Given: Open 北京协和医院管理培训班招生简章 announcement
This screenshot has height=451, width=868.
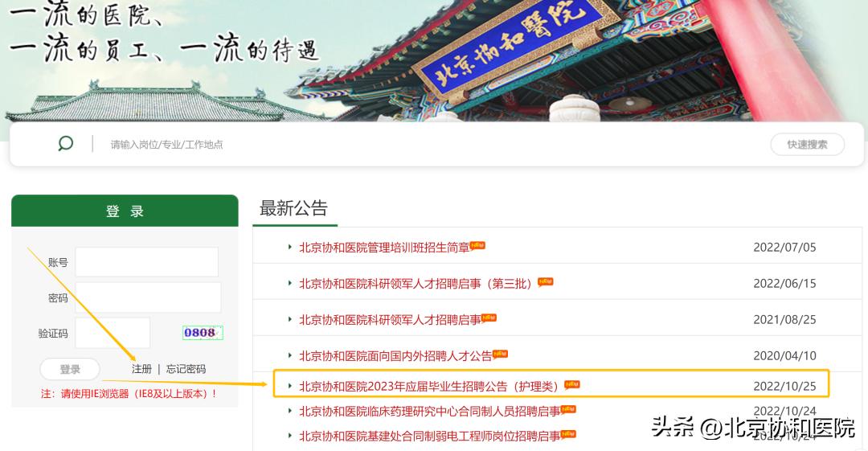Looking at the screenshot, I should [384, 248].
